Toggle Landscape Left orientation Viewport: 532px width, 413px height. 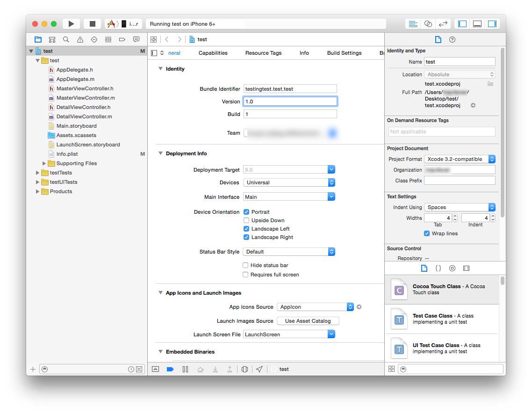coord(246,229)
